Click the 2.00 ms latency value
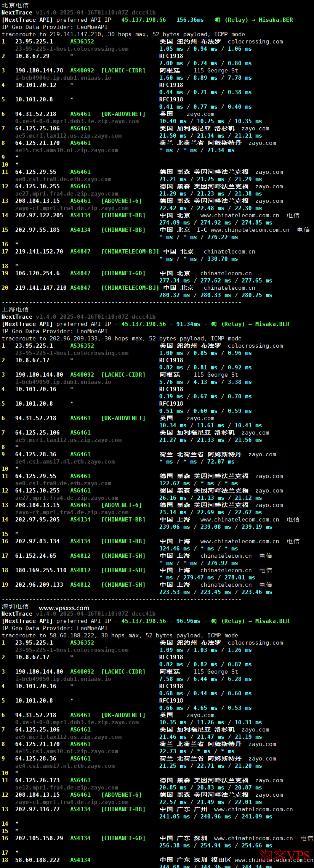 point(171,63)
